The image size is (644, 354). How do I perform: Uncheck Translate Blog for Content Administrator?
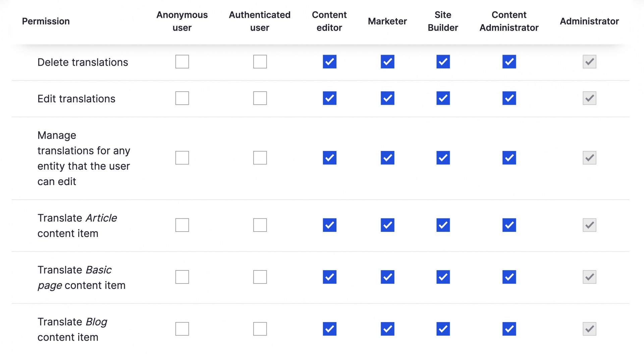[509, 329]
